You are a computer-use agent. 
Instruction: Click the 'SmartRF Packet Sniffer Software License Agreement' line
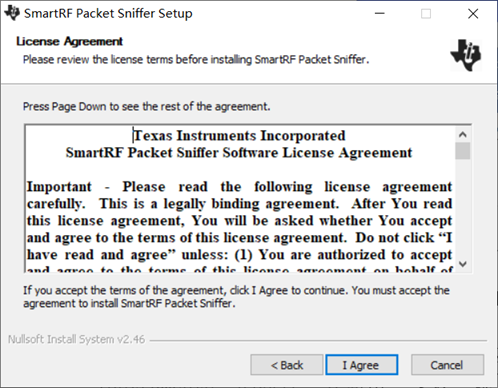pyautogui.click(x=239, y=153)
